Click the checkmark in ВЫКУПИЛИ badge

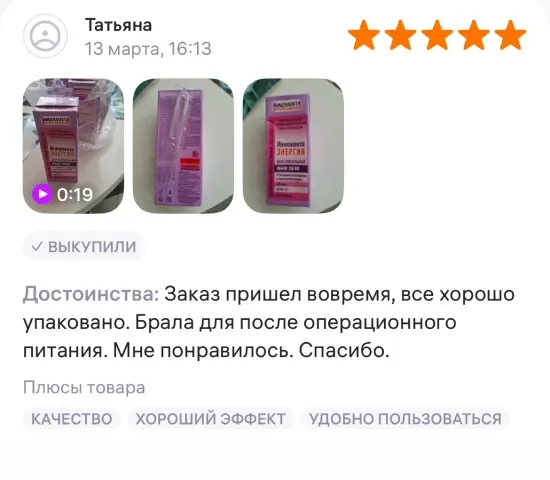(x=37, y=246)
